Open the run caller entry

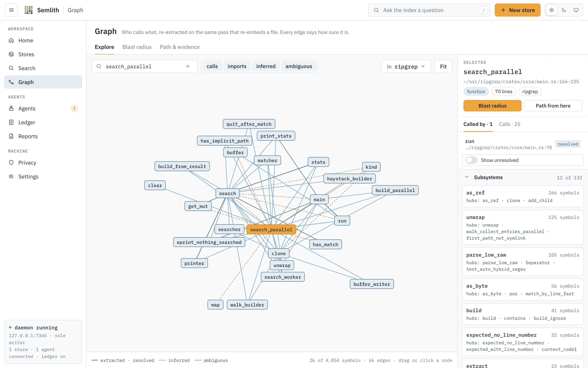(x=523, y=144)
